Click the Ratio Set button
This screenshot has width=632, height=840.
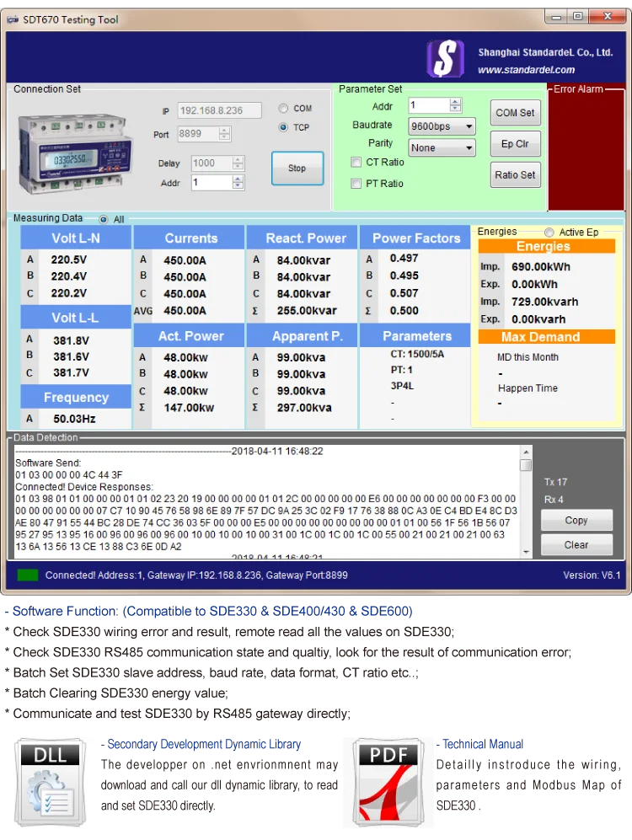click(515, 174)
